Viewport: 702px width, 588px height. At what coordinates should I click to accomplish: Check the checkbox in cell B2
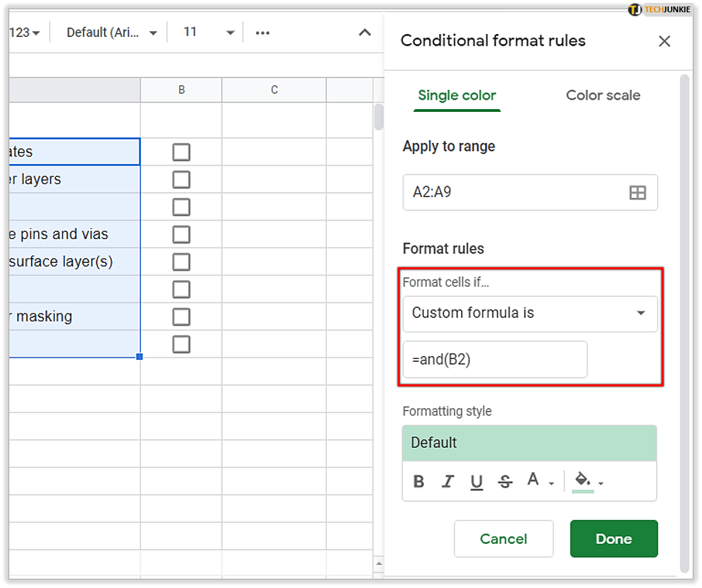(181, 152)
